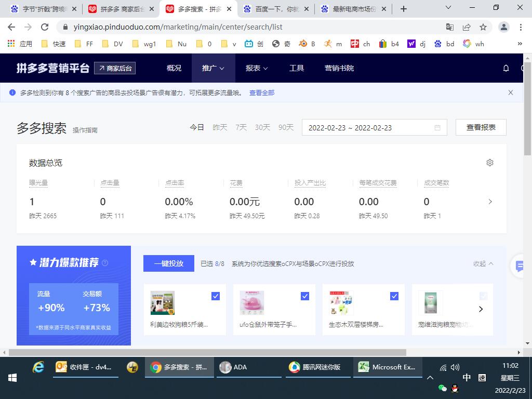Expand the 报表 dropdown menu
Screen dimensions: 532x399
(x=257, y=68)
